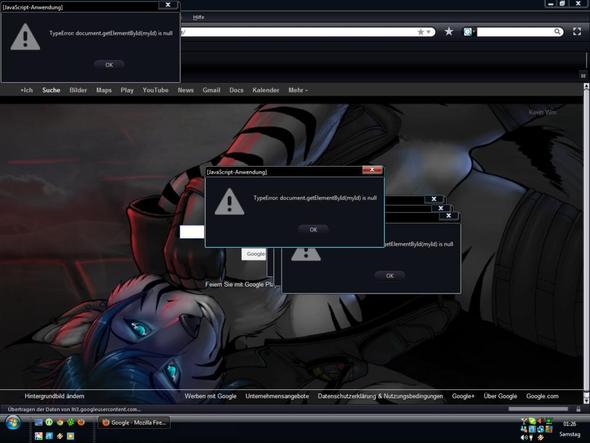Screen dimensions: 590x443
Task: Click the white Google search box on the page
Action: pos(192,232)
